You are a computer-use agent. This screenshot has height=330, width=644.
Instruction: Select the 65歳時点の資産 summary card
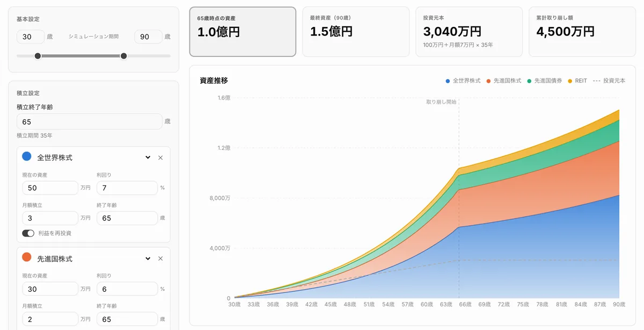click(x=243, y=32)
